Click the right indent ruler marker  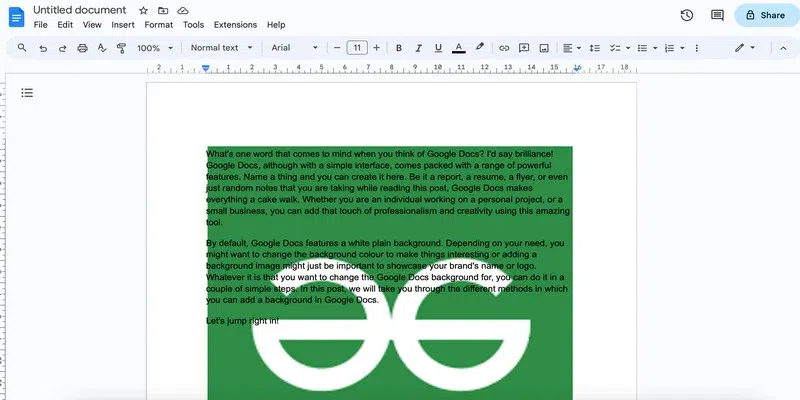pyautogui.click(x=577, y=68)
